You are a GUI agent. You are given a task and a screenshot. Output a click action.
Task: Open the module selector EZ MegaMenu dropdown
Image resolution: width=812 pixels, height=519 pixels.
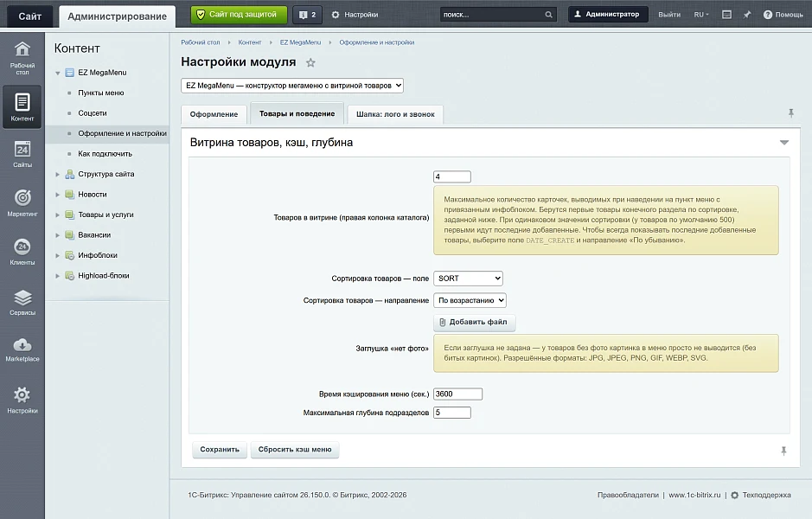[x=292, y=86]
